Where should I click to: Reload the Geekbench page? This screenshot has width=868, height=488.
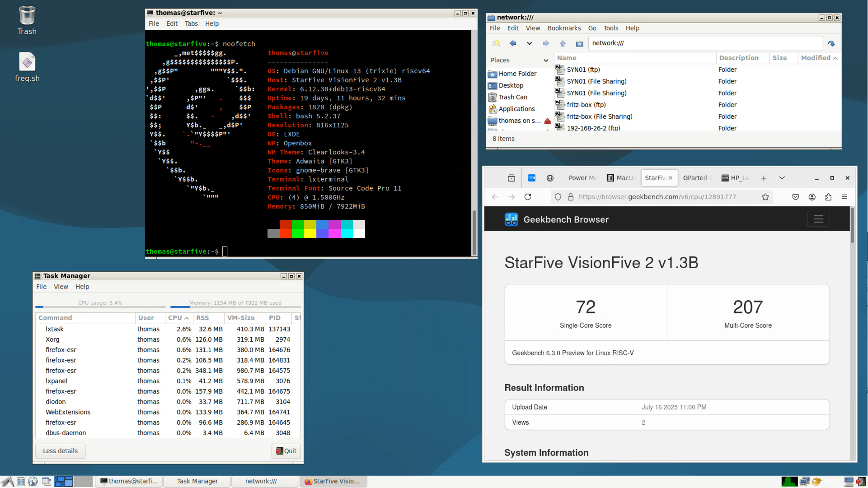(528, 197)
